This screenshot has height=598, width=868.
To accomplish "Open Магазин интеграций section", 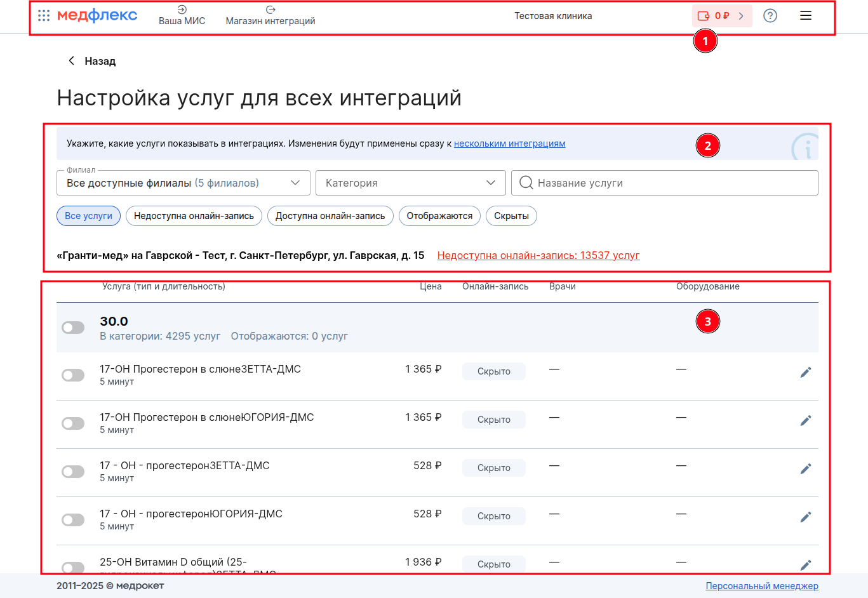I will (x=270, y=16).
